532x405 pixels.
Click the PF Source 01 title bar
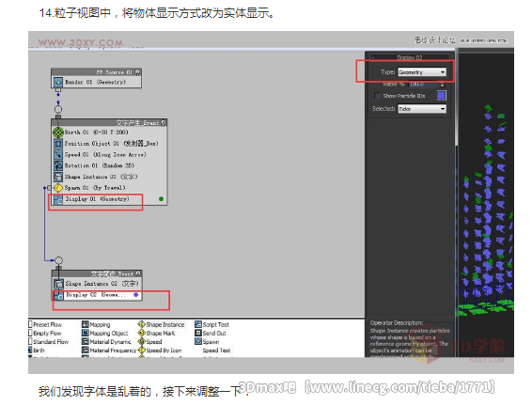point(97,72)
